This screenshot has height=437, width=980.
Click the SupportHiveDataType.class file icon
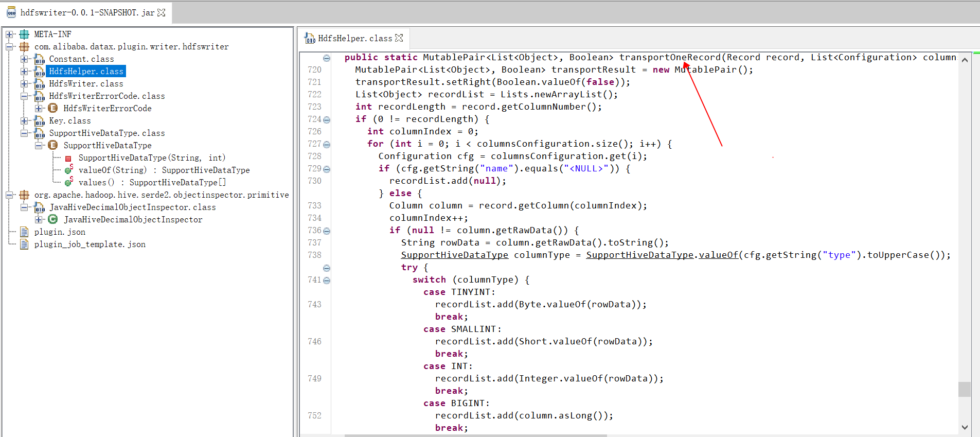coord(40,133)
